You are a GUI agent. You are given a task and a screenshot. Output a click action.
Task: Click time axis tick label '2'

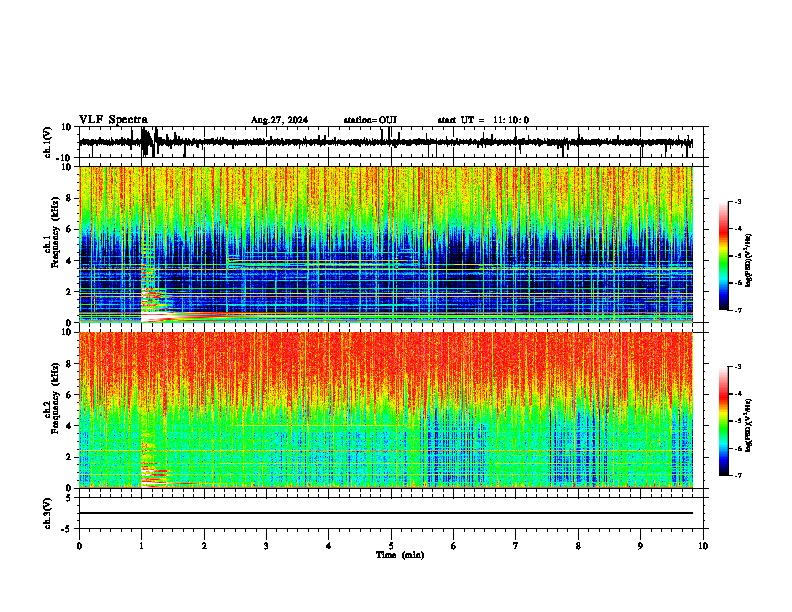204,546
